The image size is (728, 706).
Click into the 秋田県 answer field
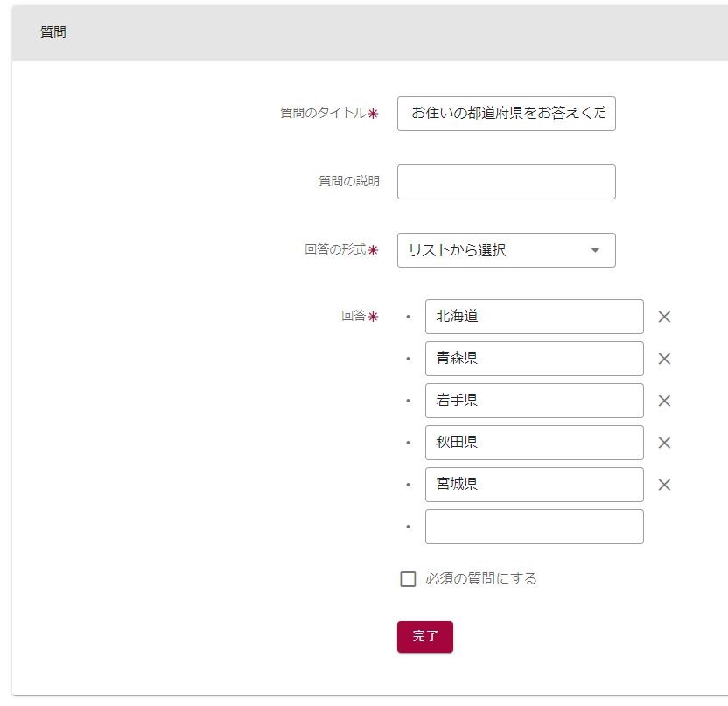534,443
